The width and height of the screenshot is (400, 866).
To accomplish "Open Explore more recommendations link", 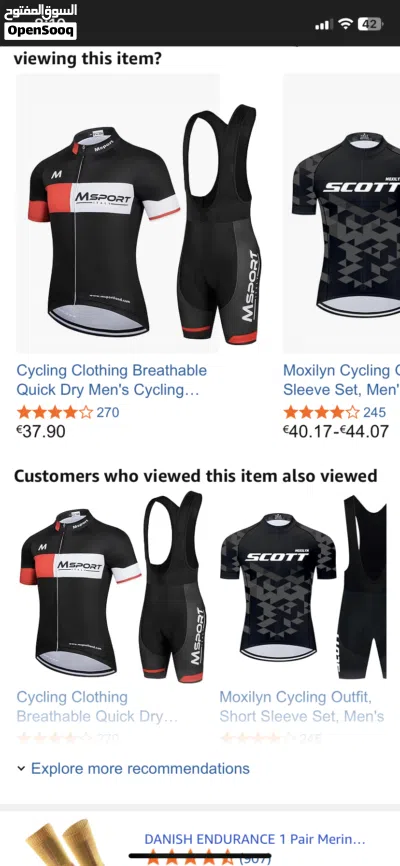I will [x=140, y=768].
